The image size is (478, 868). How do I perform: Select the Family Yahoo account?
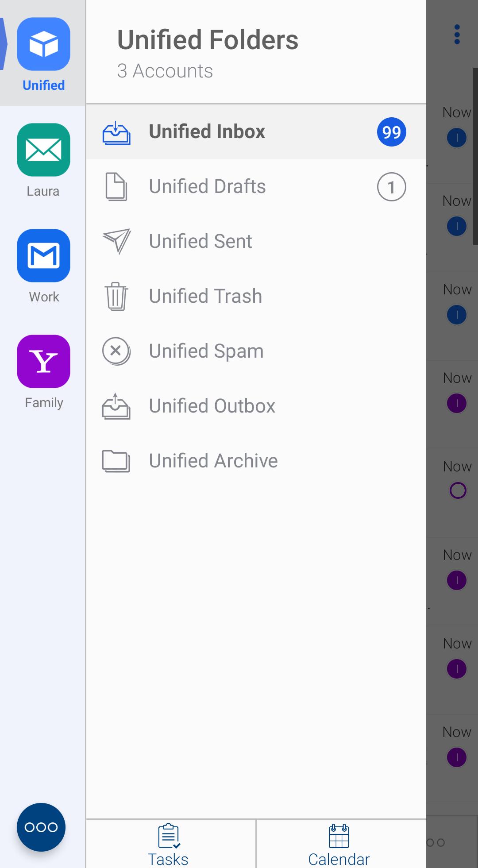43,361
